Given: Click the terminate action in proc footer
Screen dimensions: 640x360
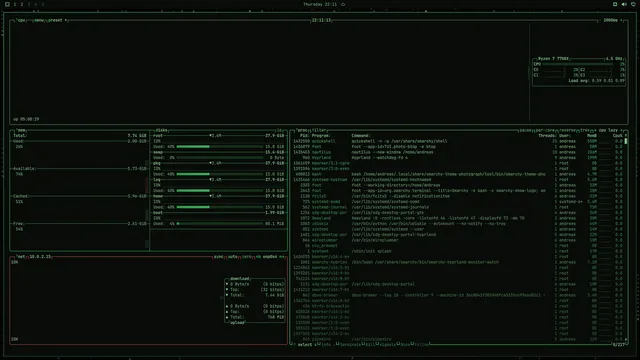Looking at the screenshot, I should point(349,344).
